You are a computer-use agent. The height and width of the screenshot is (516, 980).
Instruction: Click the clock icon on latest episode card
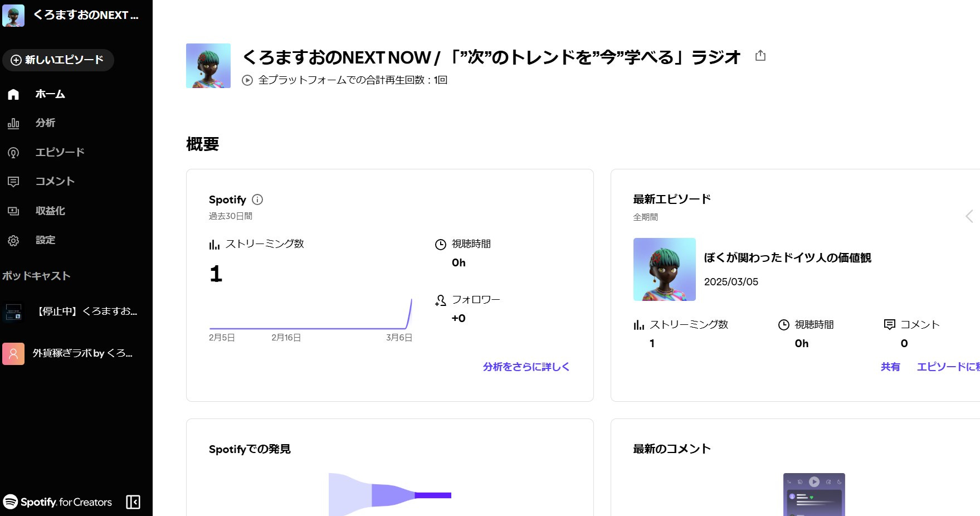point(784,325)
